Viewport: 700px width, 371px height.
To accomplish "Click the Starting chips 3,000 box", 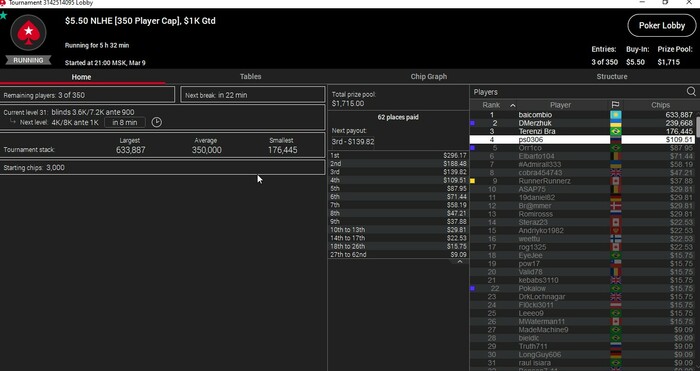I will pos(162,167).
